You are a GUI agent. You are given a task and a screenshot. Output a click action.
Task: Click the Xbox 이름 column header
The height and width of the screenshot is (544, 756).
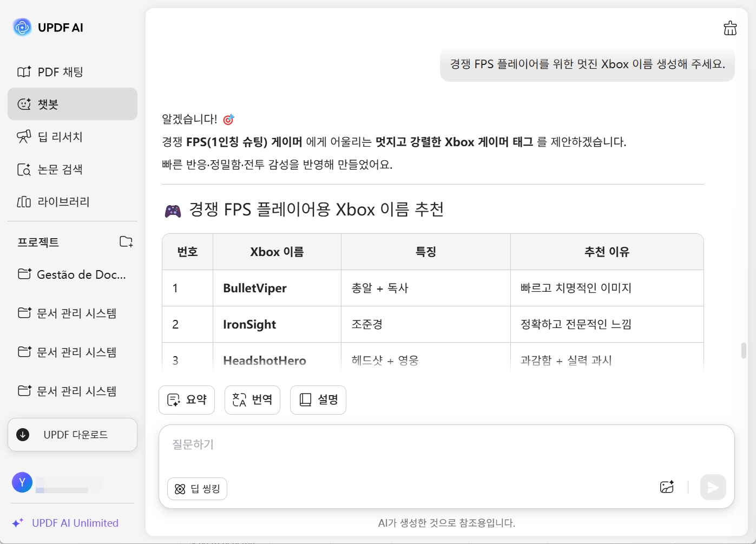point(277,252)
